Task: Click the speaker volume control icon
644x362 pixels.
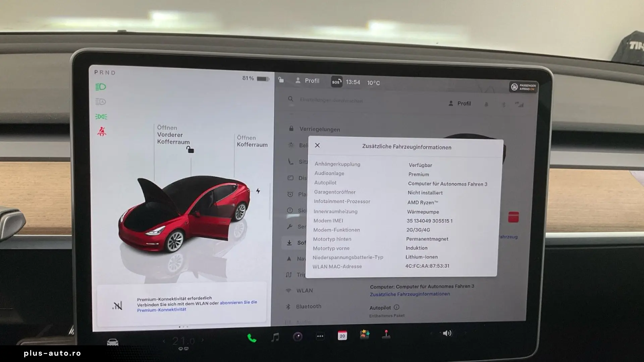Action: [447, 333]
